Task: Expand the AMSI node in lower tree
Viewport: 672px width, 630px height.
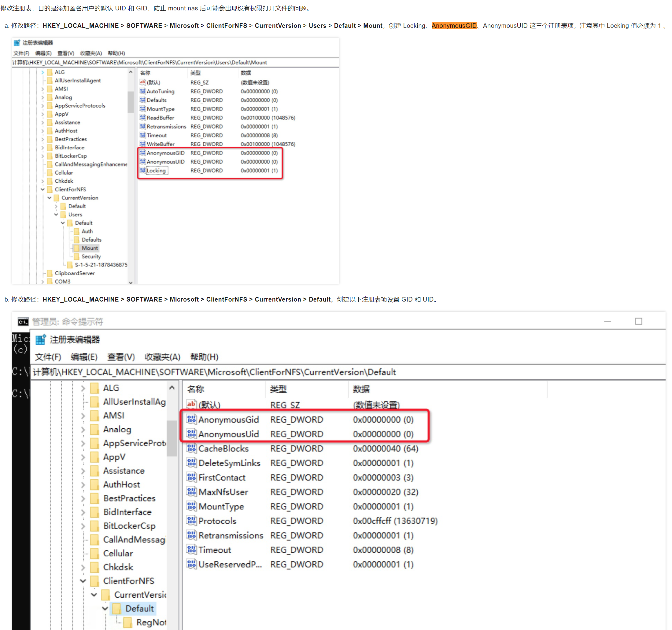Action: [83, 416]
